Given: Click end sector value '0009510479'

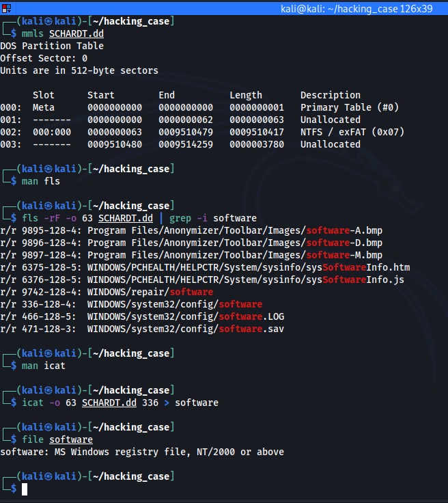Looking at the screenshot, I should [186, 132].
